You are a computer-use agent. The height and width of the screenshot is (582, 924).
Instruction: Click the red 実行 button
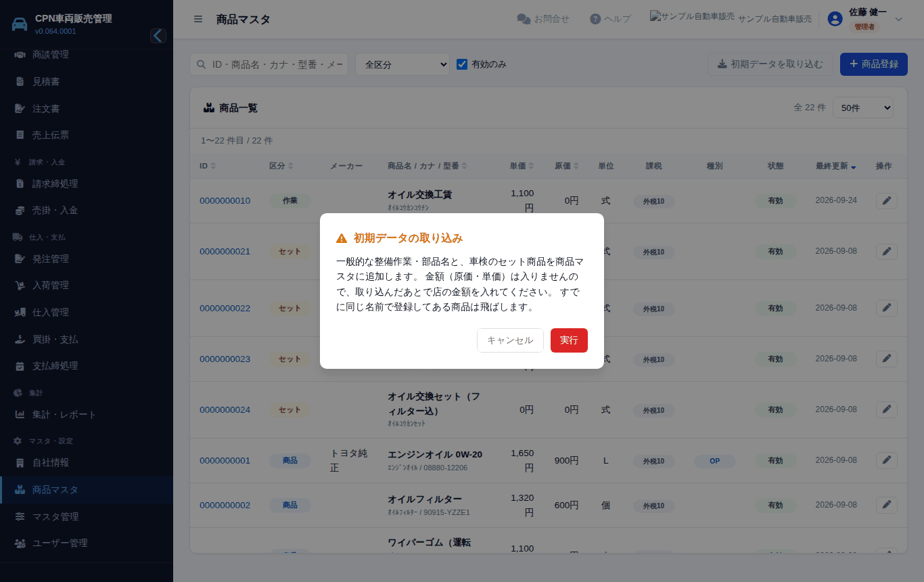point(569,340)
